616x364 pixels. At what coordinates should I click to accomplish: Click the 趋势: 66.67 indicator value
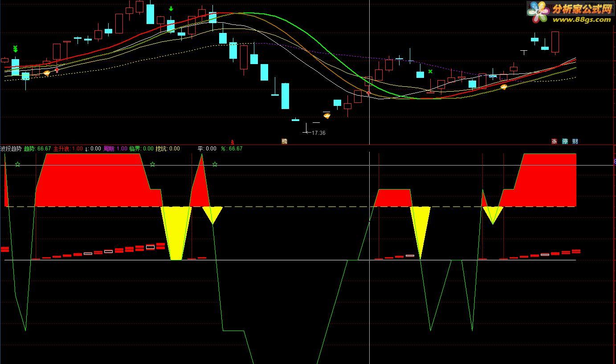[37, 149]
